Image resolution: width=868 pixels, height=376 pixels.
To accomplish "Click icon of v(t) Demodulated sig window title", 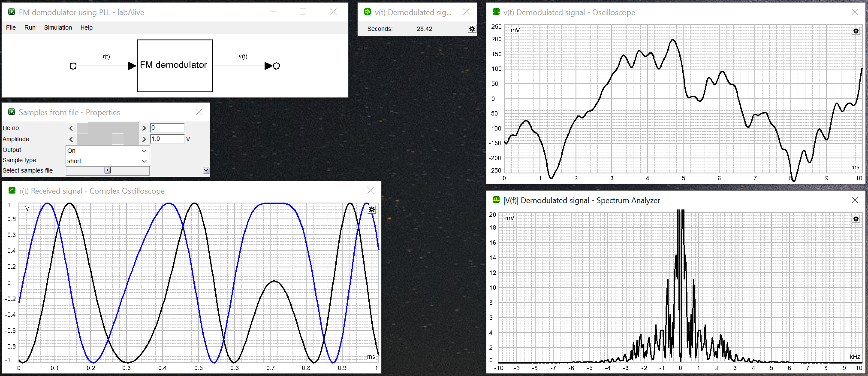I will click(x=368, y=12).
